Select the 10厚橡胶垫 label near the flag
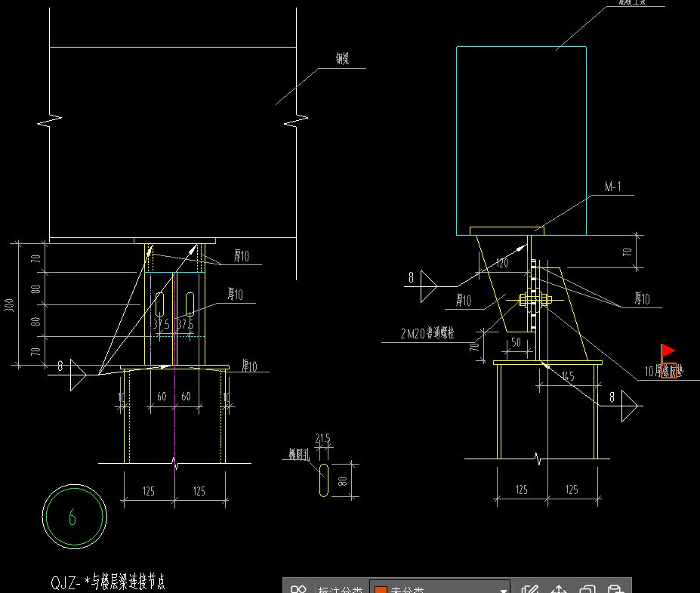700x593 pixels. [x=664, y=371]
